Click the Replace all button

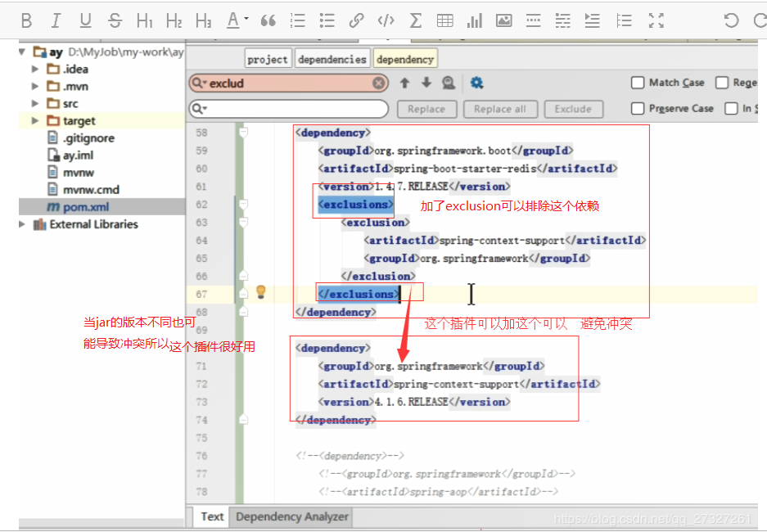click(x=500, y=109)
